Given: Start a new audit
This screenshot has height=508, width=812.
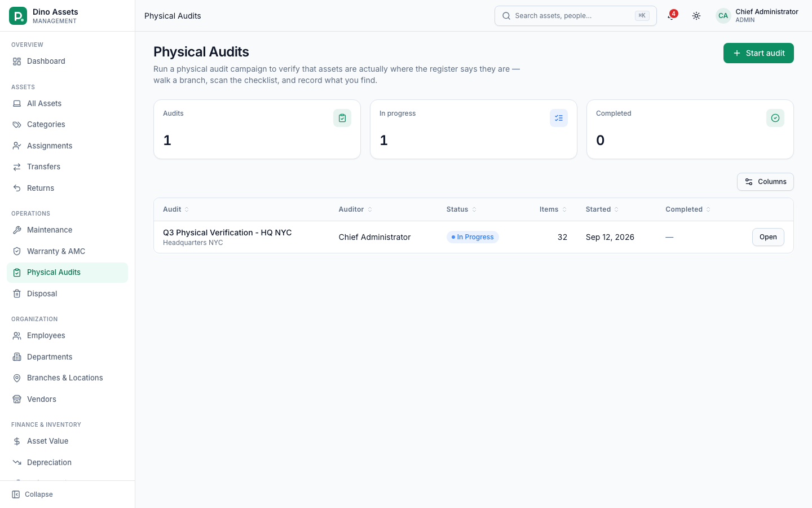Looking at the screenshot, I should 758,53.
